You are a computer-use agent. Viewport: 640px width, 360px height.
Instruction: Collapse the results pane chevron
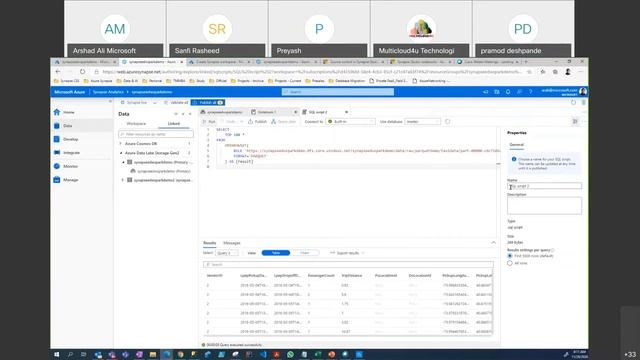point(493,243)
